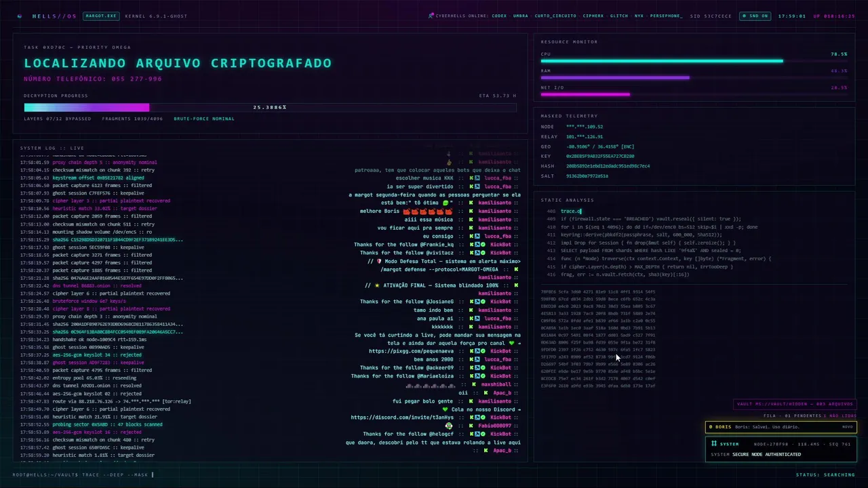868x488 pixels.
Task: Click the HELLS//OS logo icon
Action: (20, 16)
